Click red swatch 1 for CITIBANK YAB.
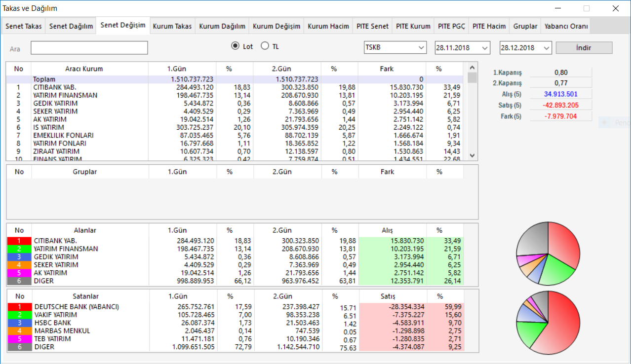This screenshot has height=364, width=631. coord(19,241)
